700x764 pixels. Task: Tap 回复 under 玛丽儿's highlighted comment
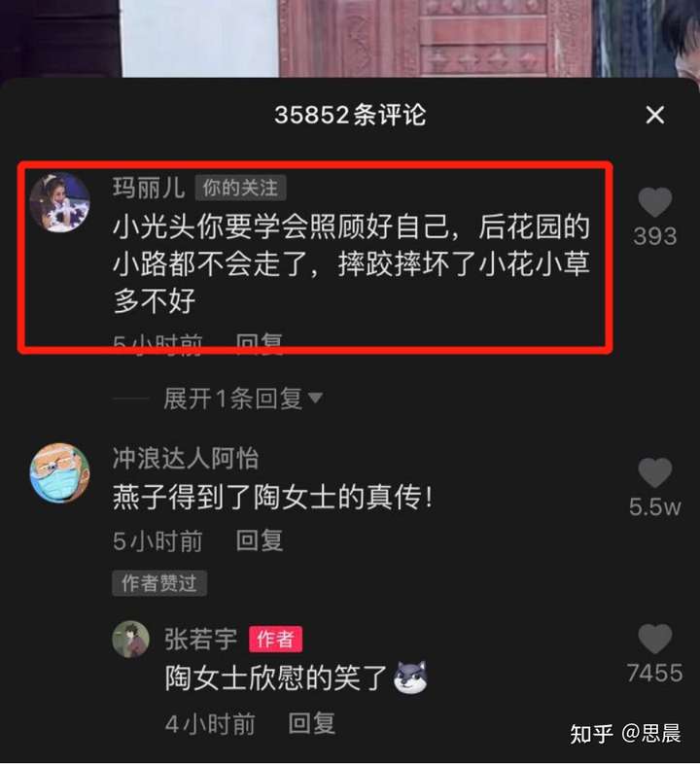(x=260, y=341)
